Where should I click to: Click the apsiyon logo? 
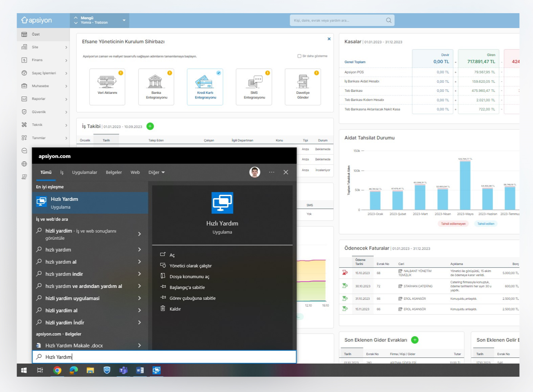37,20
